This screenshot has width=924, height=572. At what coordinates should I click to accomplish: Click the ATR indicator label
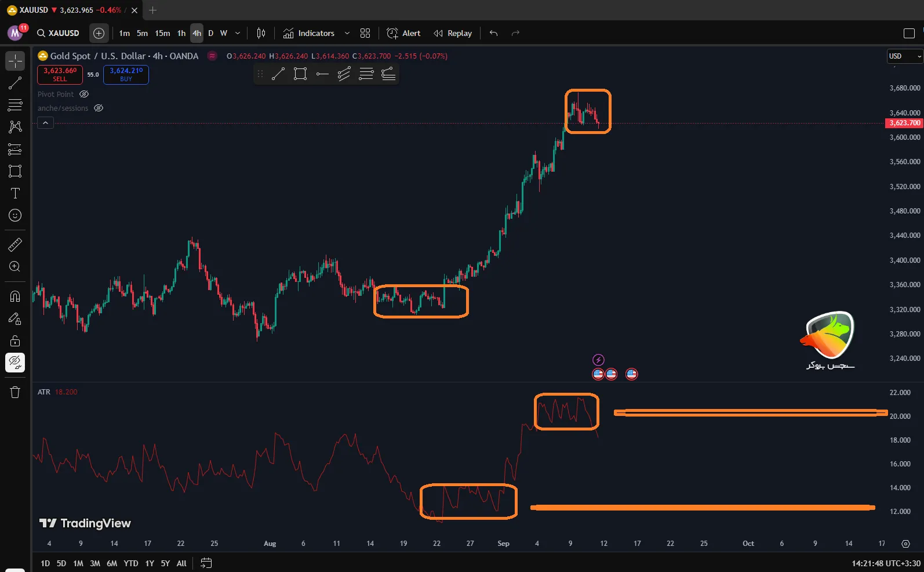click(44, 392)
